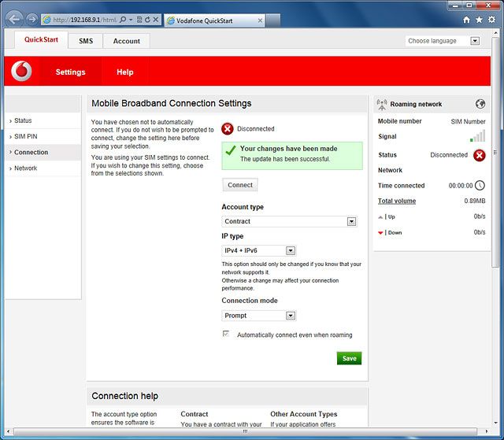Click red disconnected status icon in sidebar
Image resolution: width=504 pixels, height=440 pixels.
(480, 155)
